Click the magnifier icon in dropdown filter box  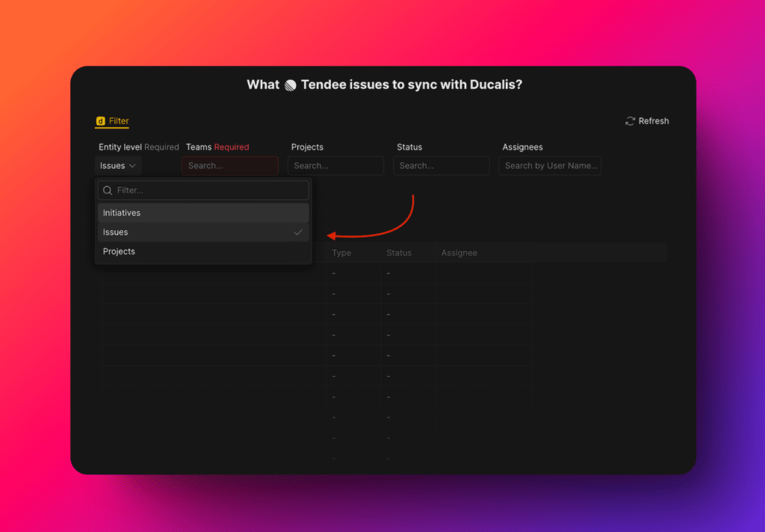pos(108,191)
